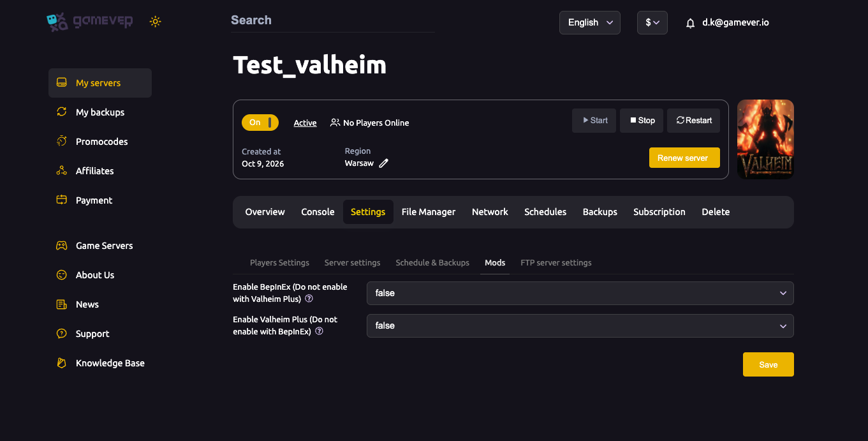Image resolution: width=868 pixels, height=441 pixels.
Task: Toggle the server On switch
Action: [260, 123]
